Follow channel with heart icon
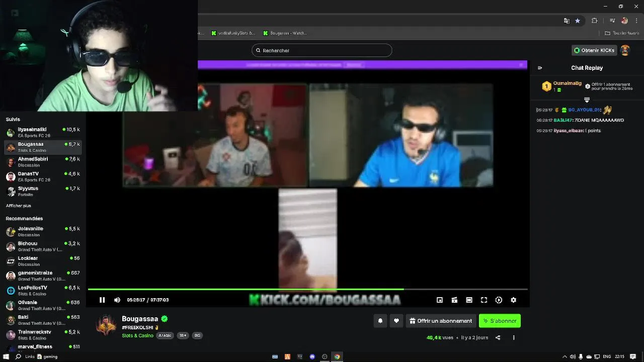Image resolution: width=644 pixels, height=362 pixels. [396, 321]
